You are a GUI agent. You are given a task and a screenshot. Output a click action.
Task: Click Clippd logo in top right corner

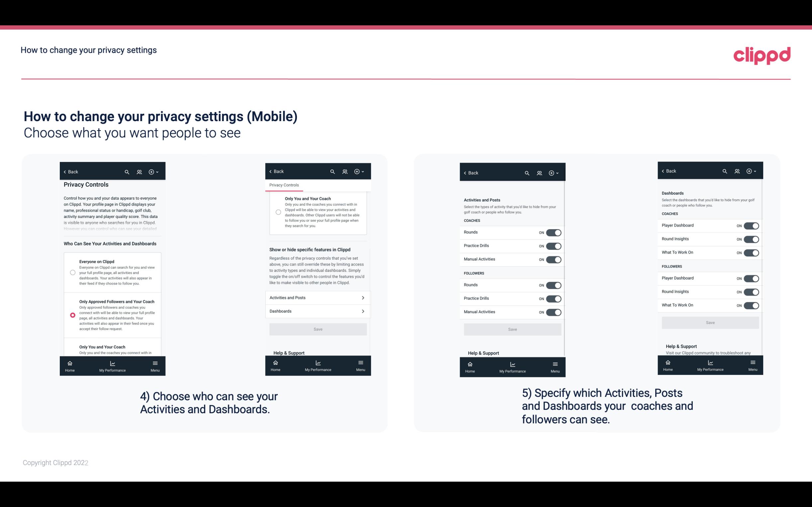(762, 54)
